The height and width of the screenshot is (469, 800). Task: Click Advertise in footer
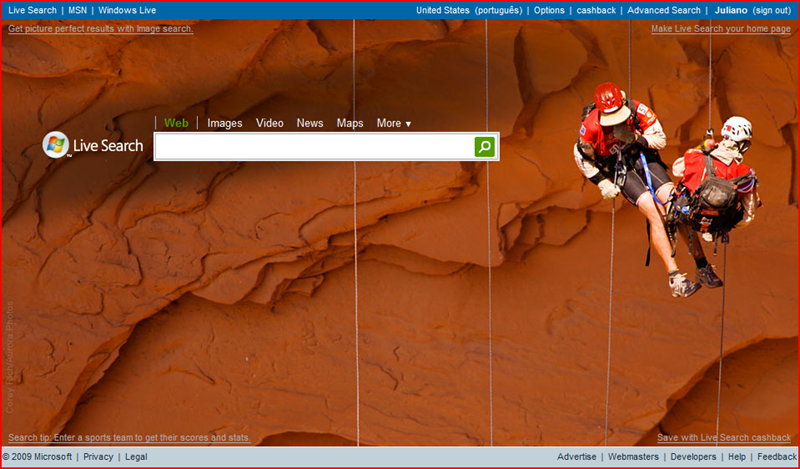tap(577, 457)
